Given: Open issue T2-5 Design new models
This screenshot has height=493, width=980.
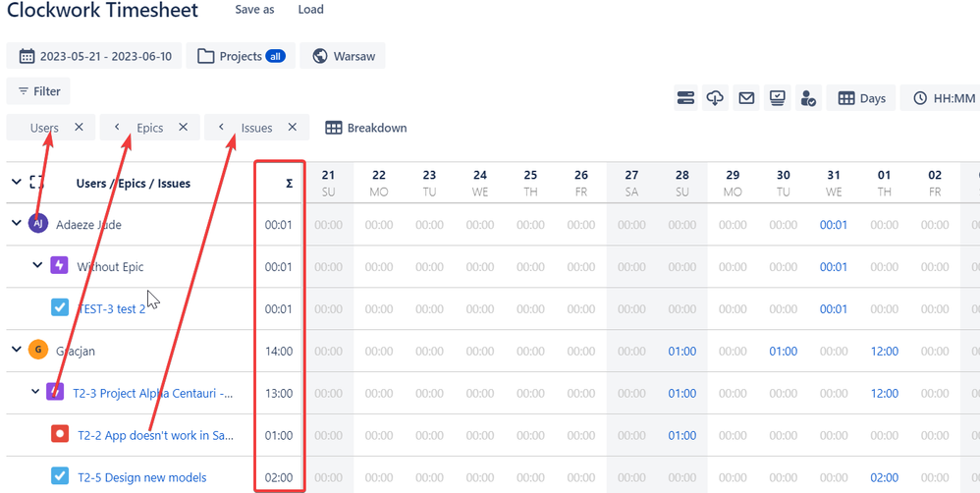Looking at the screenshot, I should 141,478.
